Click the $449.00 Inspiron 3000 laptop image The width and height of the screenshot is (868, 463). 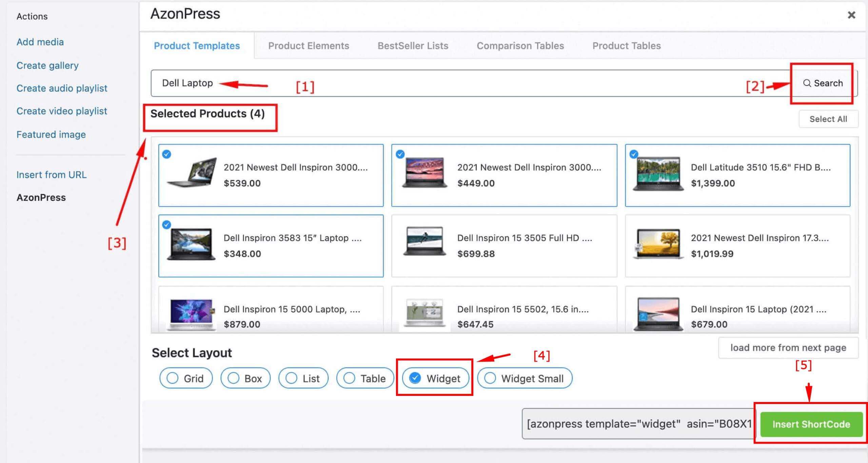coord(424,172)
